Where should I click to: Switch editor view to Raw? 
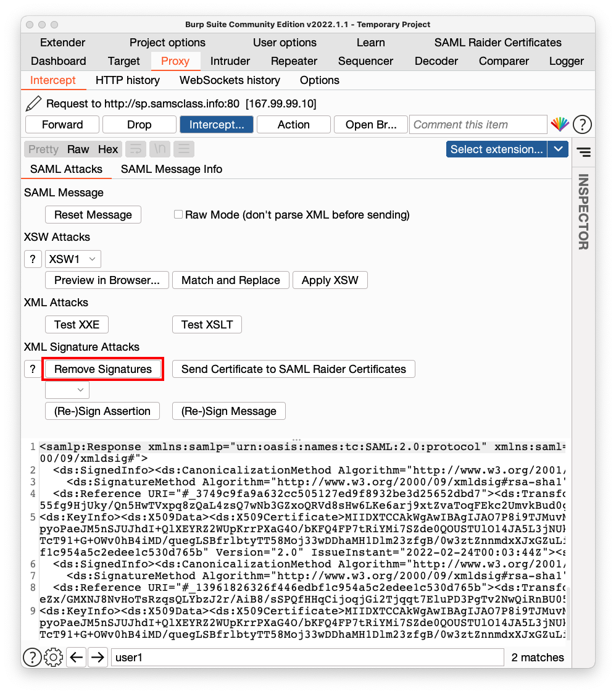(78, 149)
